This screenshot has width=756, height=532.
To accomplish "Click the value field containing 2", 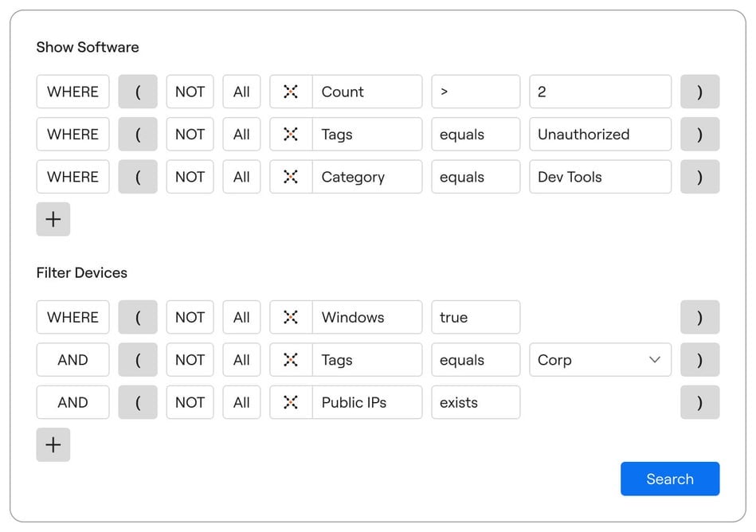I will pyautogui.click(x=600, y=92).
